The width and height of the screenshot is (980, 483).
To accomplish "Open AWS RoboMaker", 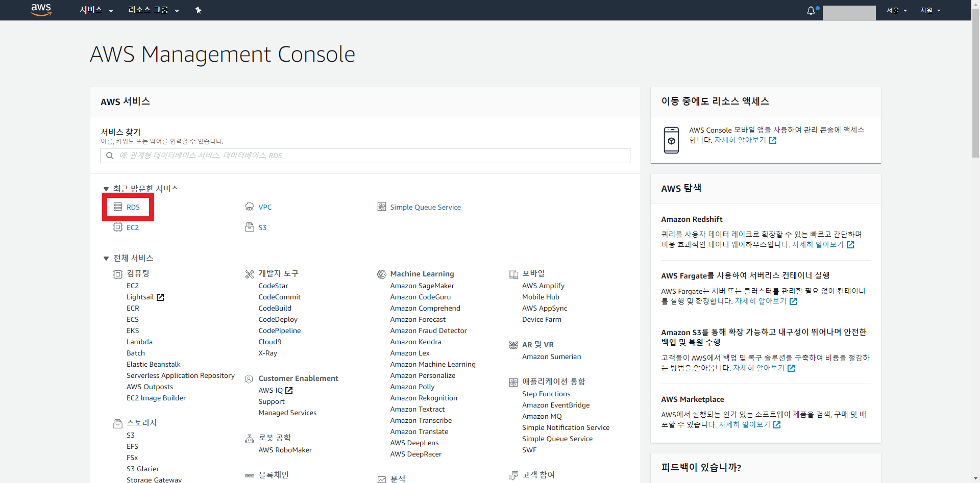I will [x=285, y=450].
